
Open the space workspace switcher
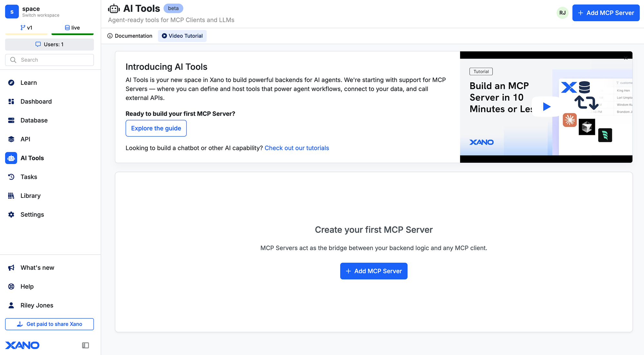point(32,12)
